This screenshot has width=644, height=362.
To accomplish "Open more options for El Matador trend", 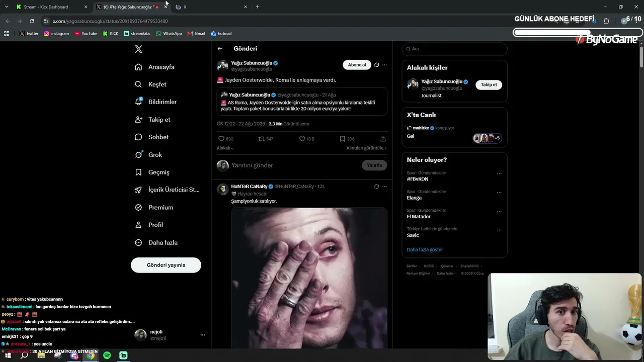I will (x=499, y=211).
